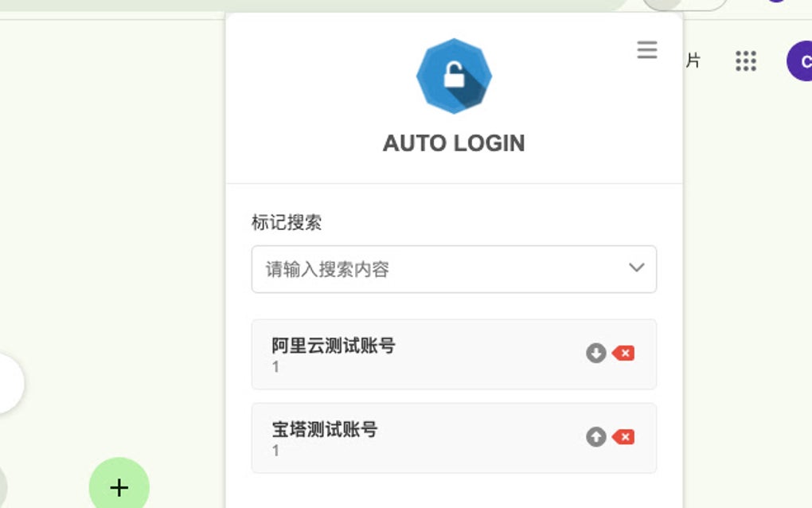812x508 pixels.
Task: Click the 片 menu text item
Action: [693, 61]
